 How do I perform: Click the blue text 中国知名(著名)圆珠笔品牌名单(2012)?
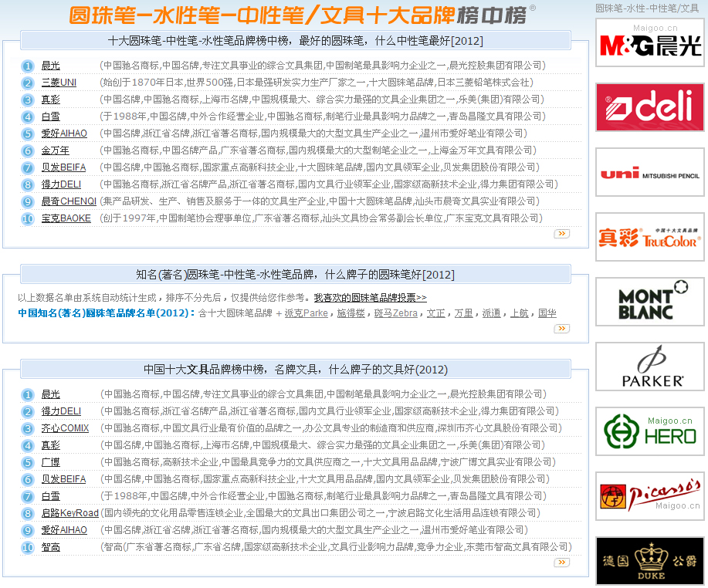tap(107, 313)
